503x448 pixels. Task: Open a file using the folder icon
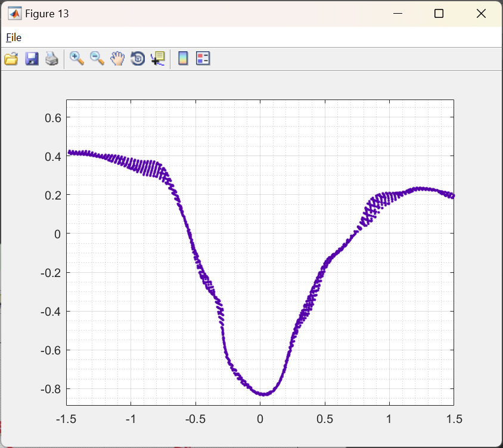tap(11, 58)
